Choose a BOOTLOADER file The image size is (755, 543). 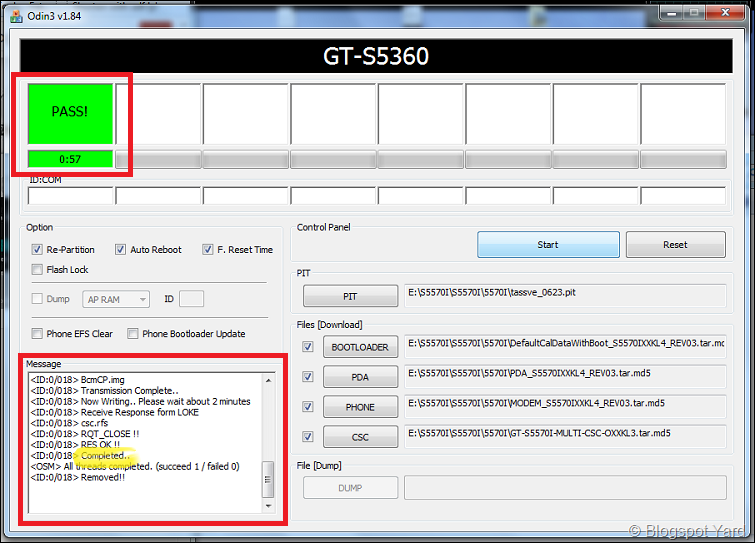(361, 347)
